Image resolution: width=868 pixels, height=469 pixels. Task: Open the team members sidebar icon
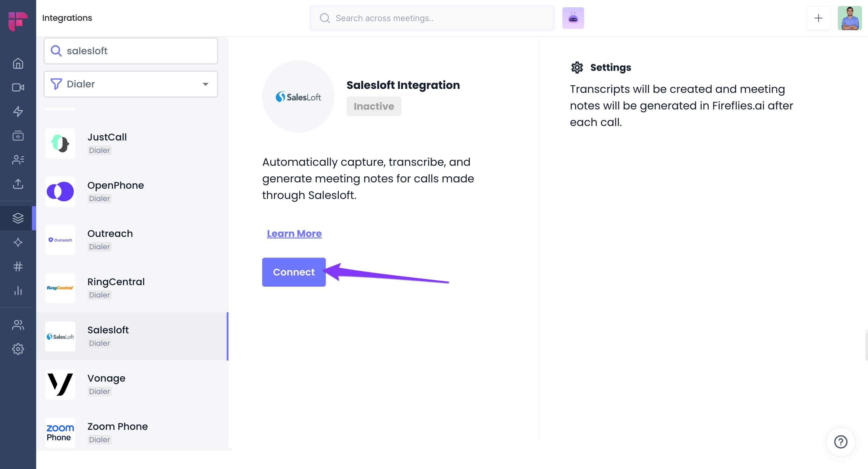tap(18, 325)
